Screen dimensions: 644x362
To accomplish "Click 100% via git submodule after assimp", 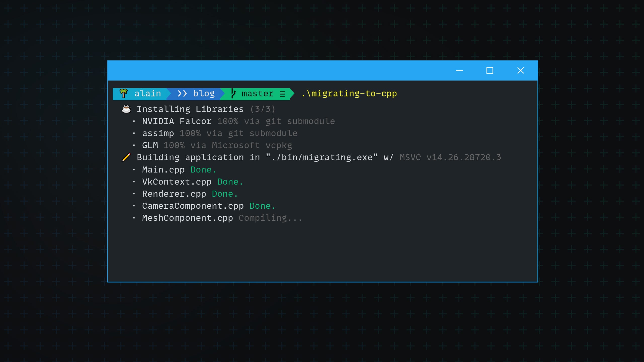I will click(x=238, y=133).
